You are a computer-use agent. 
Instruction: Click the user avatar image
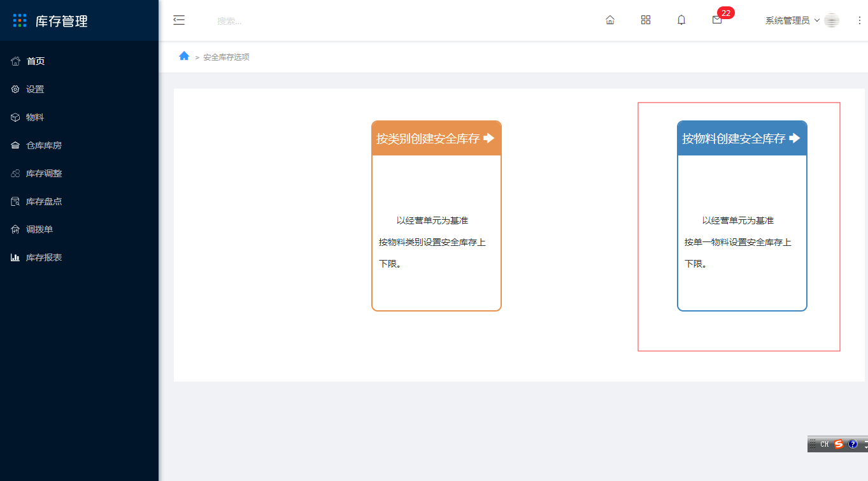(x=832, y=20)
